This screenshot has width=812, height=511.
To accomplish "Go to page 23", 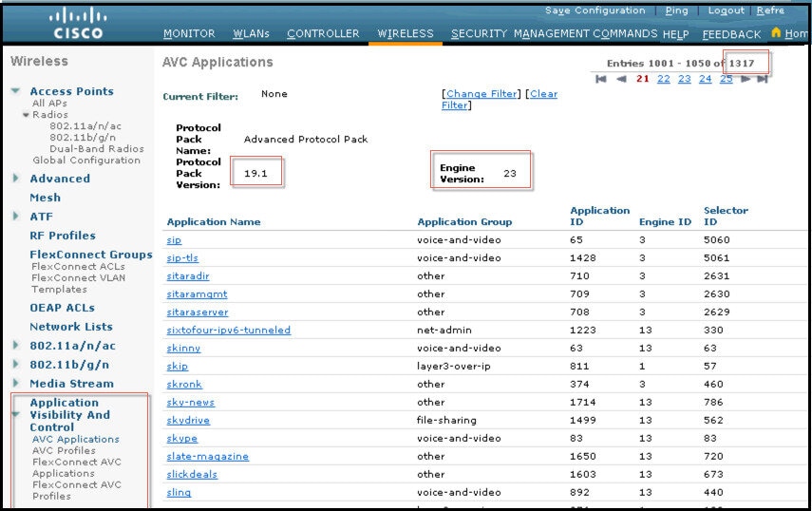I will (685, 79).
